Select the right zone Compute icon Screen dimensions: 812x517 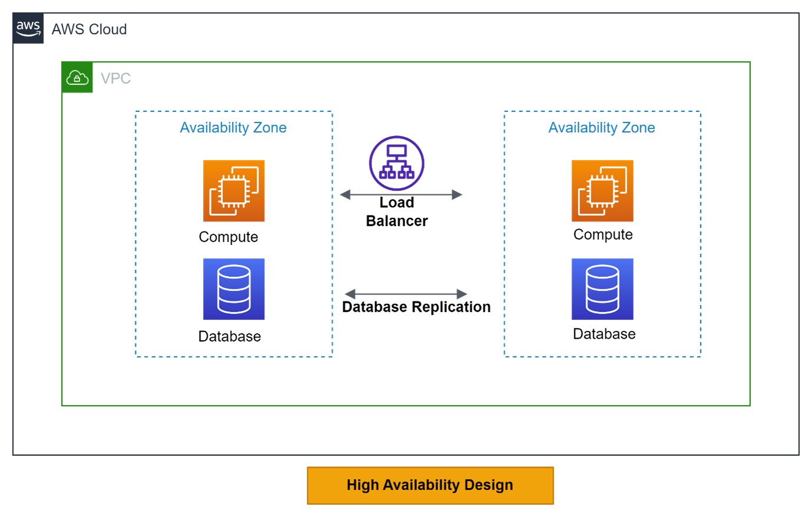coord(602,191)
